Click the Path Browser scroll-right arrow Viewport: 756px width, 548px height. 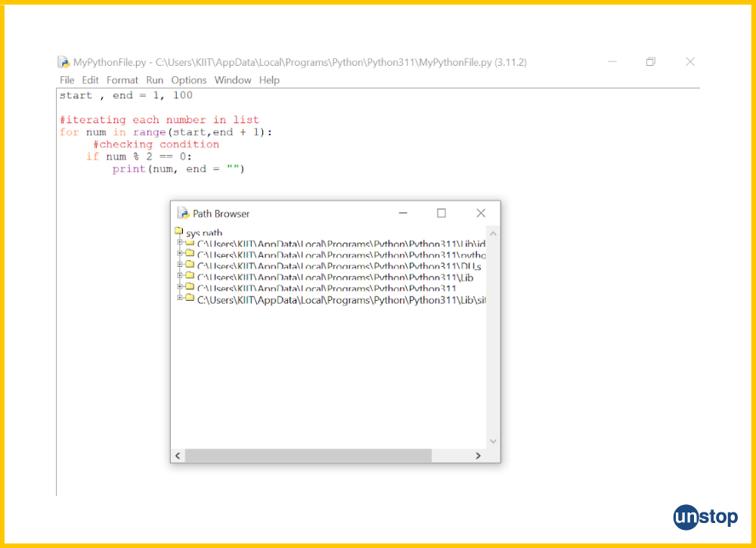point(479,456)
